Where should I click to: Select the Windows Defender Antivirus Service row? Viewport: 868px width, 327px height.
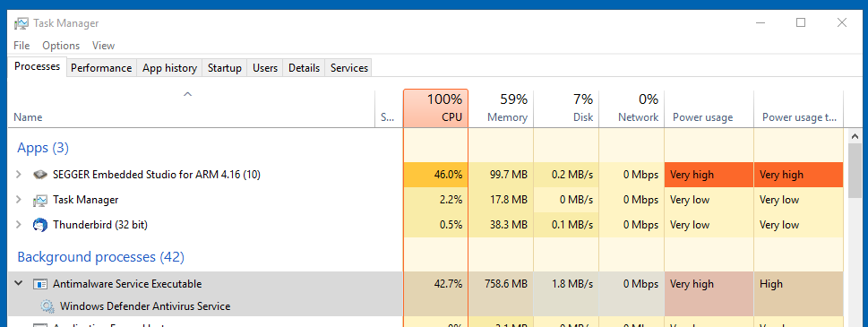[x=426, y=306]
